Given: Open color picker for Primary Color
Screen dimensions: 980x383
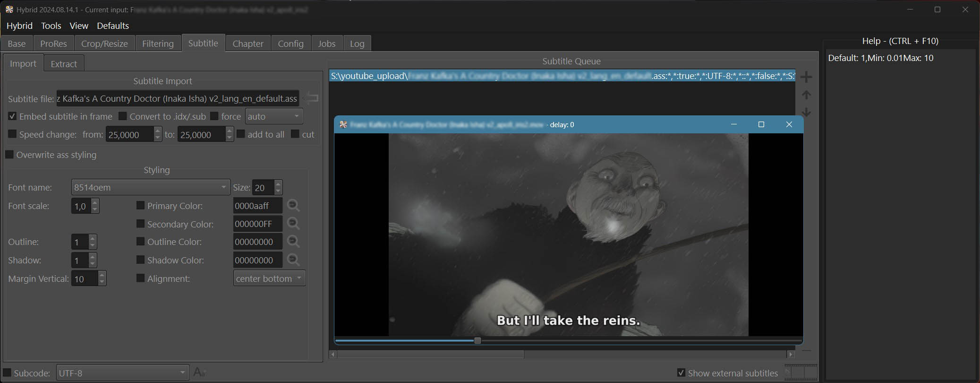Looking at the screenshot, I should pyautogui.click(x=293, y=206).
